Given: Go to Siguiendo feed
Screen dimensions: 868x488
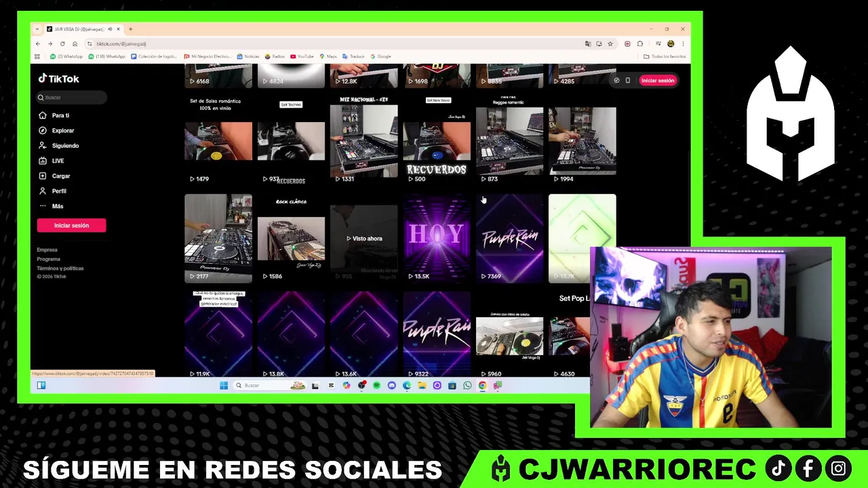Looking at the screenshot, I should (x=59, y=146).
